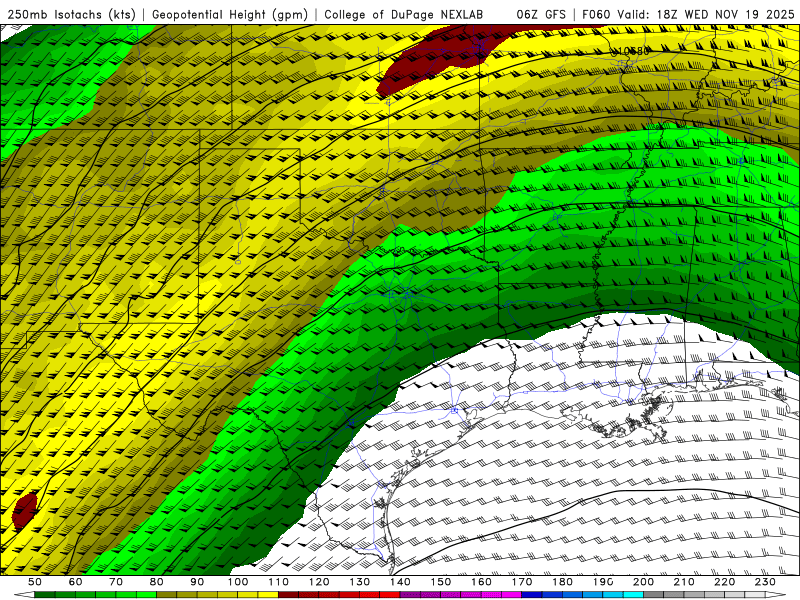This screenshot has width=800, height=600.
Task: Click the '200' label on the color scale
Action: (644, 582)
